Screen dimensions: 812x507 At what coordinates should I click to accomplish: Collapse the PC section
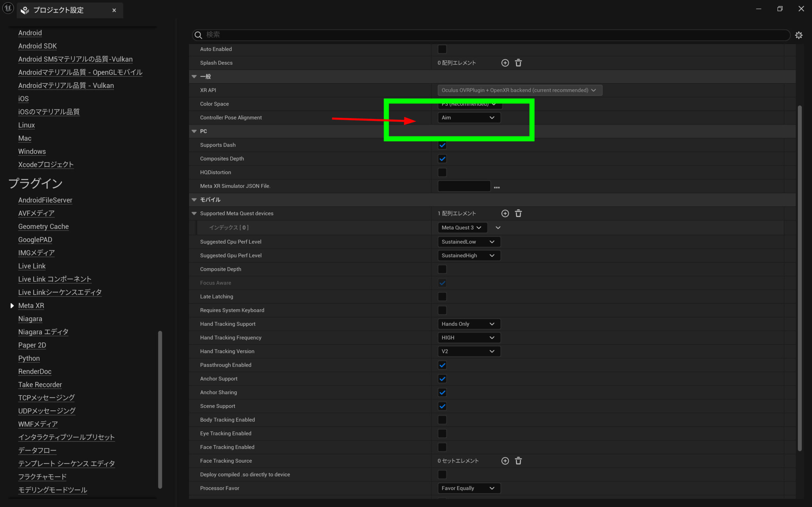click(194, 131)
